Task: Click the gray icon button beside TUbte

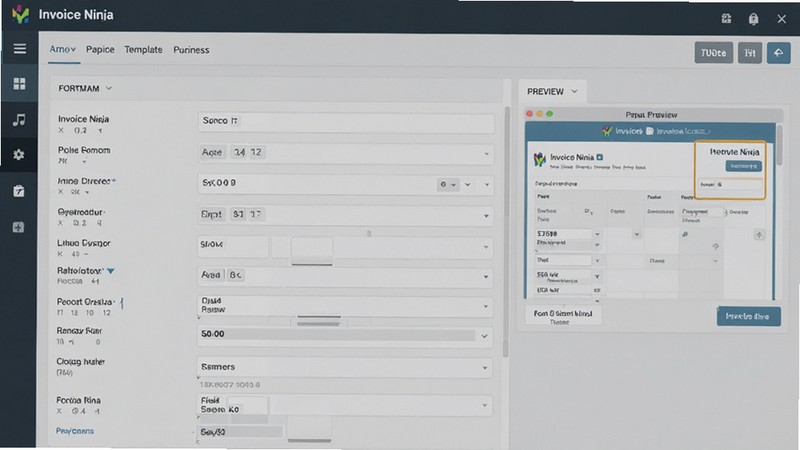Action: [x=749, y=53]
